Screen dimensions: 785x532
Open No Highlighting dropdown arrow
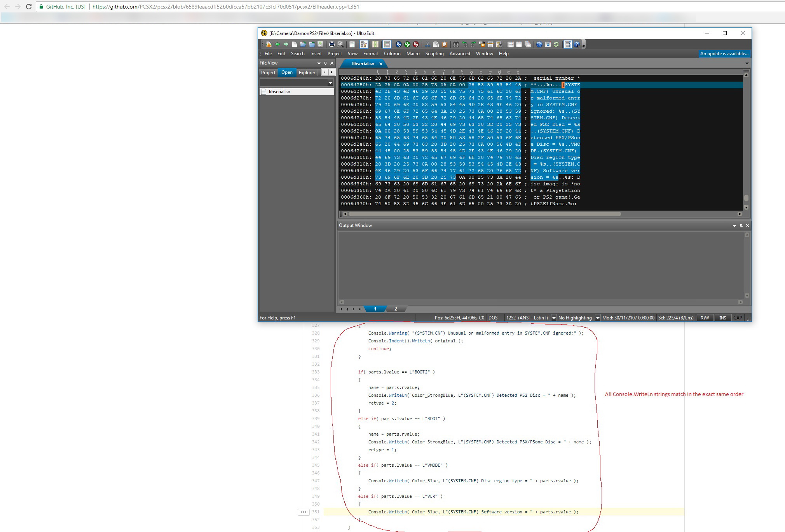pos(598,318)
